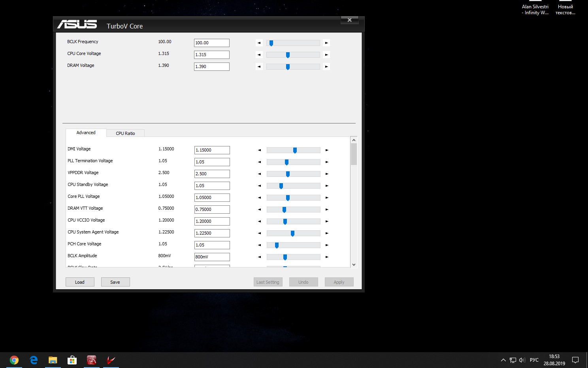Click the Load button
The image size is (588, 368).
click(80, 282)
